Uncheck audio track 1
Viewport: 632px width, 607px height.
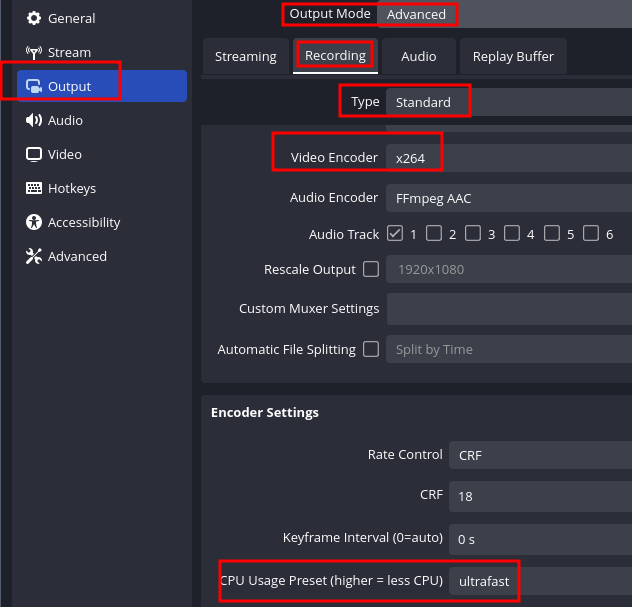pos(395,233)
